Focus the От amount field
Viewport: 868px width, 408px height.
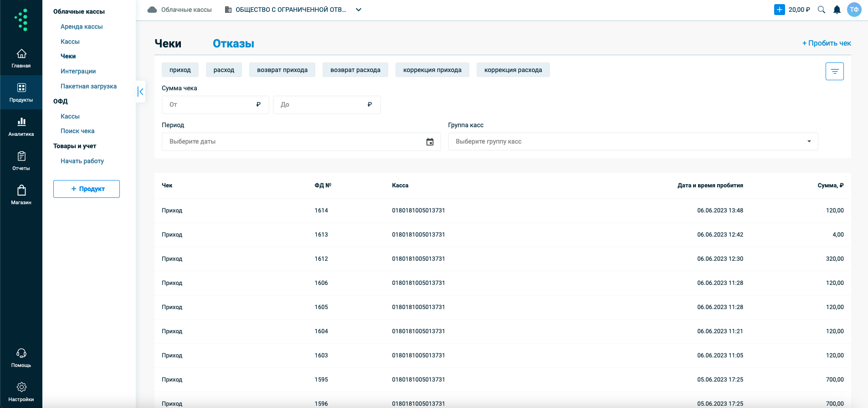tap(216, 105)
